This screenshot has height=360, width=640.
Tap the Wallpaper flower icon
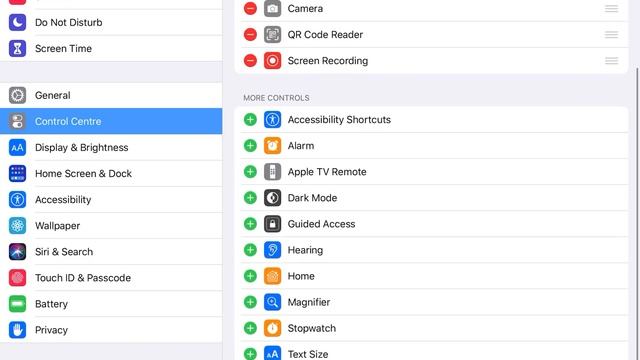point(17,226)
